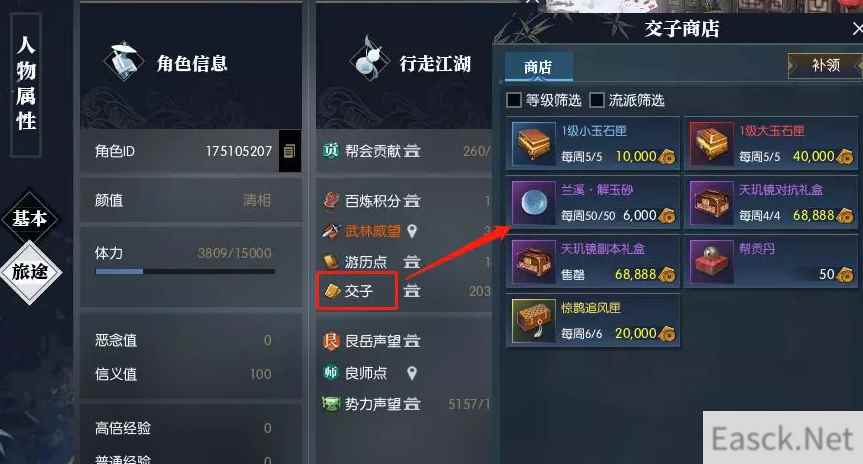This screenshot has width=863, height=464.
Task: Open the shop icon beside 势力声望
Action: point(412,404)
